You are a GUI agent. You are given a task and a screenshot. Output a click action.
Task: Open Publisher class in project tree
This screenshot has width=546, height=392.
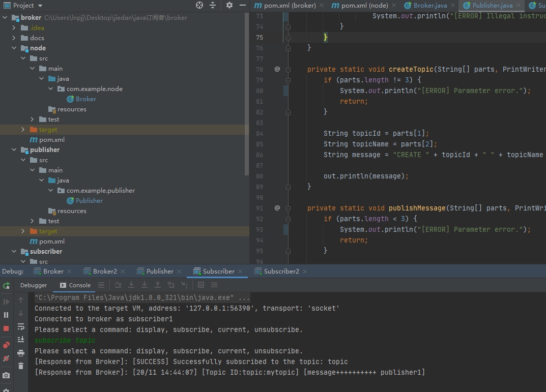[89, 201]
